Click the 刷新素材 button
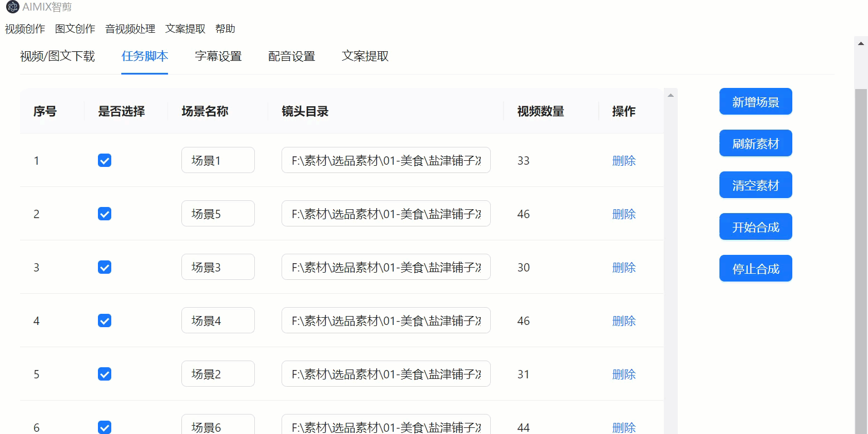The width and height of the screenshot is (868, 434). point(755,144)
